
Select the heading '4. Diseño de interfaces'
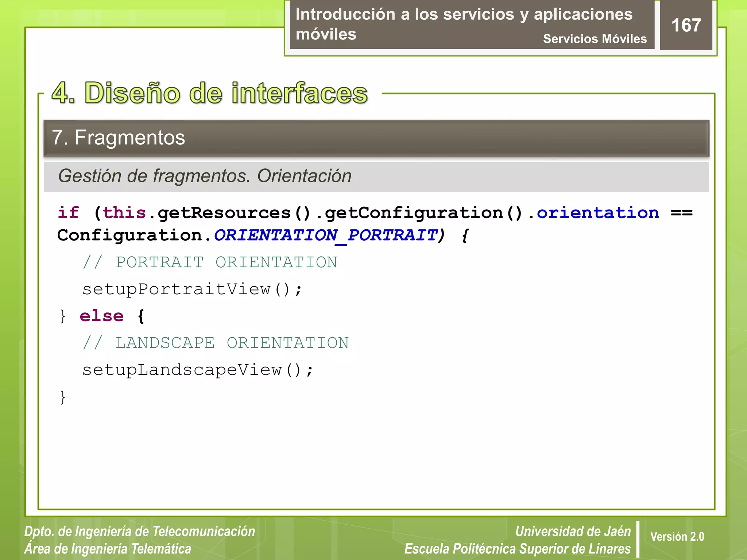click(210, 93)
